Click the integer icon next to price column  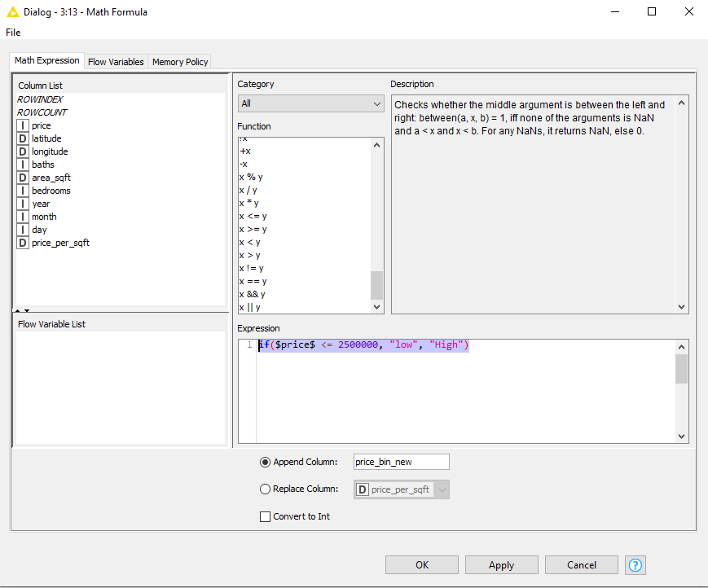pyautogui.click(x=22, y=125)
